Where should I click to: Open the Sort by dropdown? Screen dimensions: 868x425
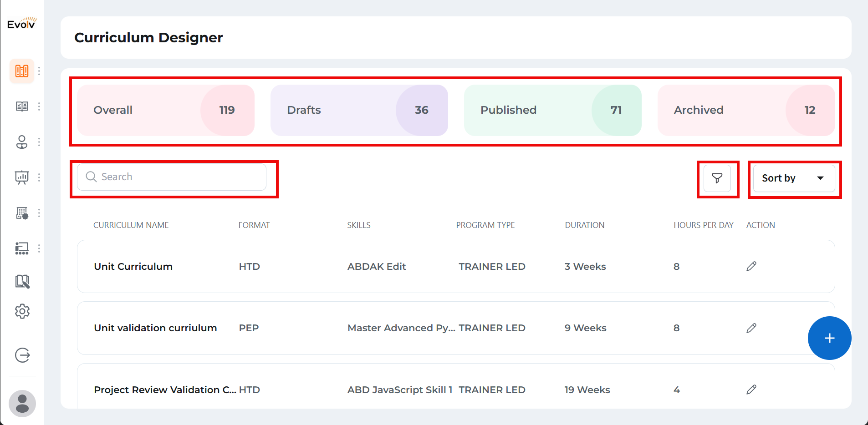point(793,178)
